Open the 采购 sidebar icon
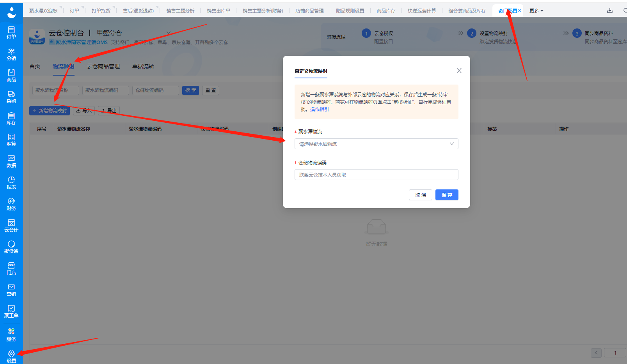The height and width of the screenshot is (364, 627). (x=11, y=97)
